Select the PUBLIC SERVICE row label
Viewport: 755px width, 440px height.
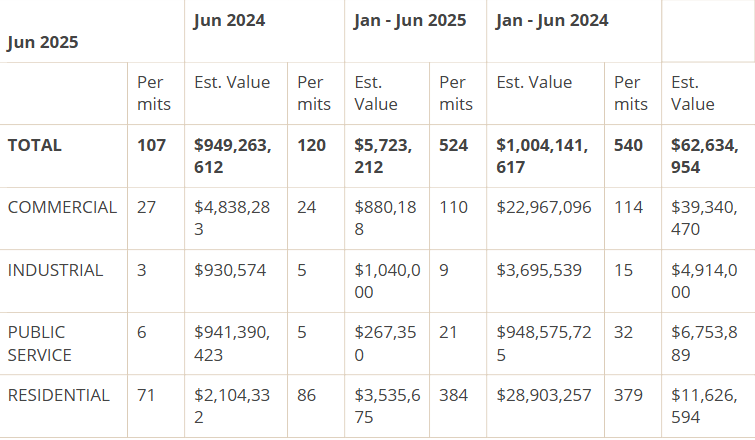click(40, 343)
